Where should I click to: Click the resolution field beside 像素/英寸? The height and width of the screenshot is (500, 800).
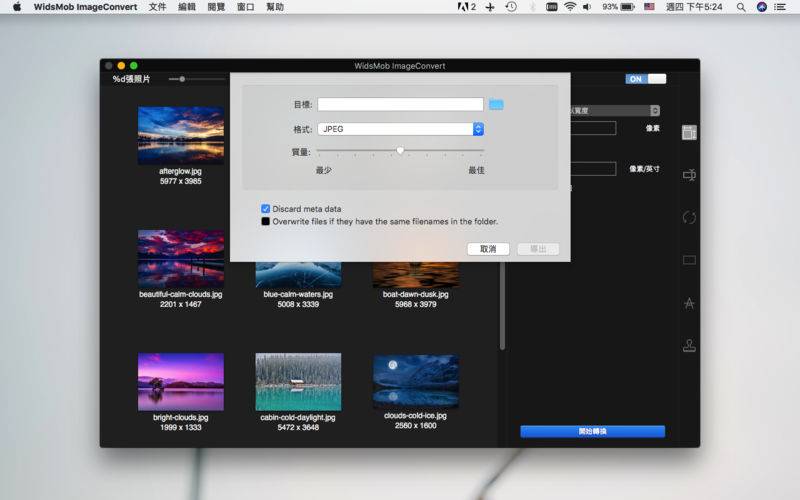coord(593,169)
